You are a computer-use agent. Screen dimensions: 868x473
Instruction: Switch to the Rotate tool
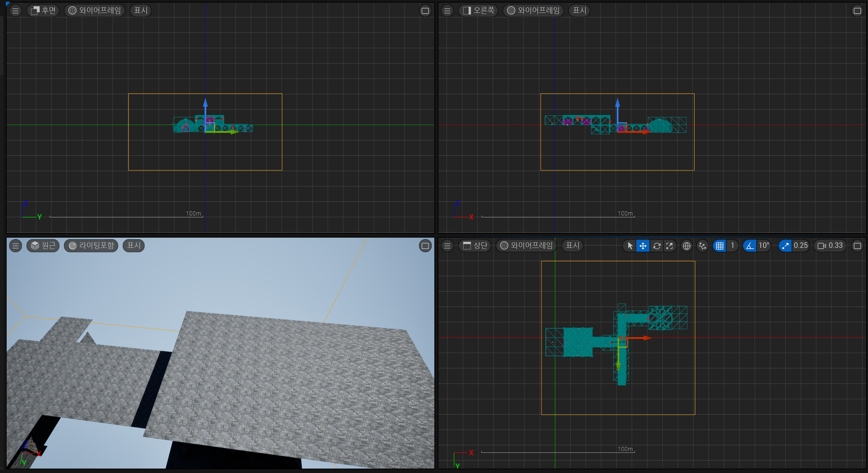(x=657, y=246)
